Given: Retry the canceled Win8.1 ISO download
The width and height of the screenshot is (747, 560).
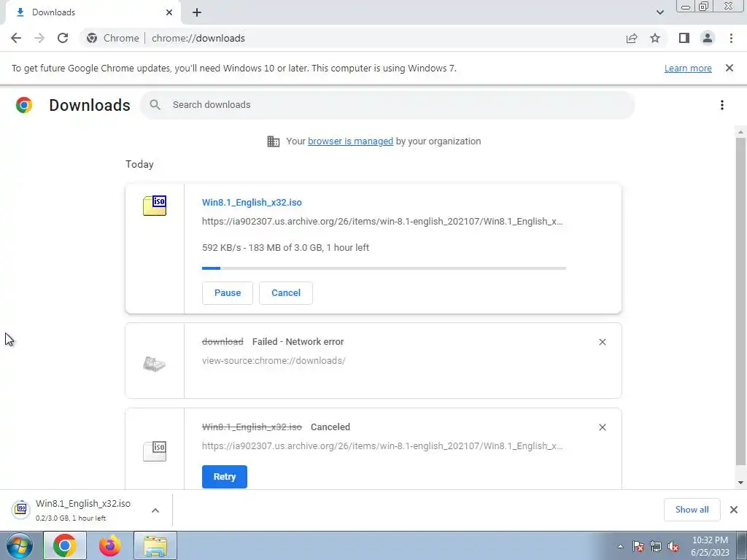Looking at the screenshot, I should point(225,477).
